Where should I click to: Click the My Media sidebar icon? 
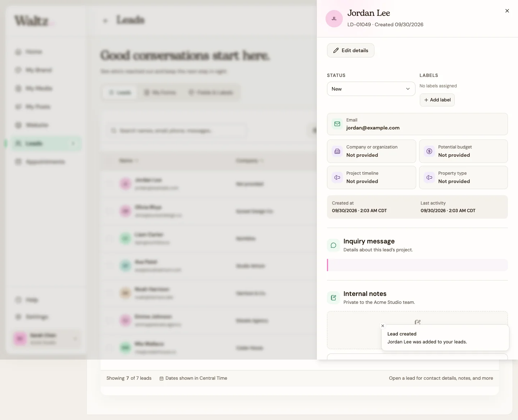pyautogui.click(x=18, y=88)
